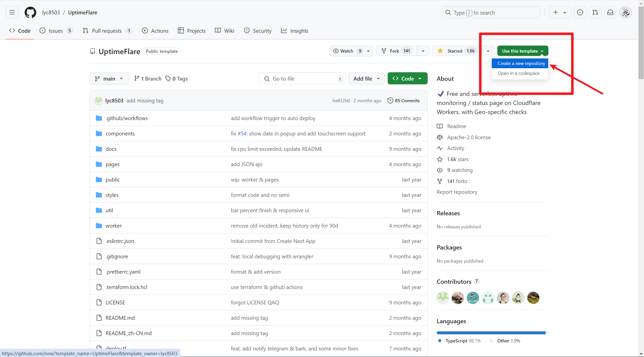Expand the green Code dropdown
The height and width of the screenshot is (357, 644).
[x=407, y=79]
